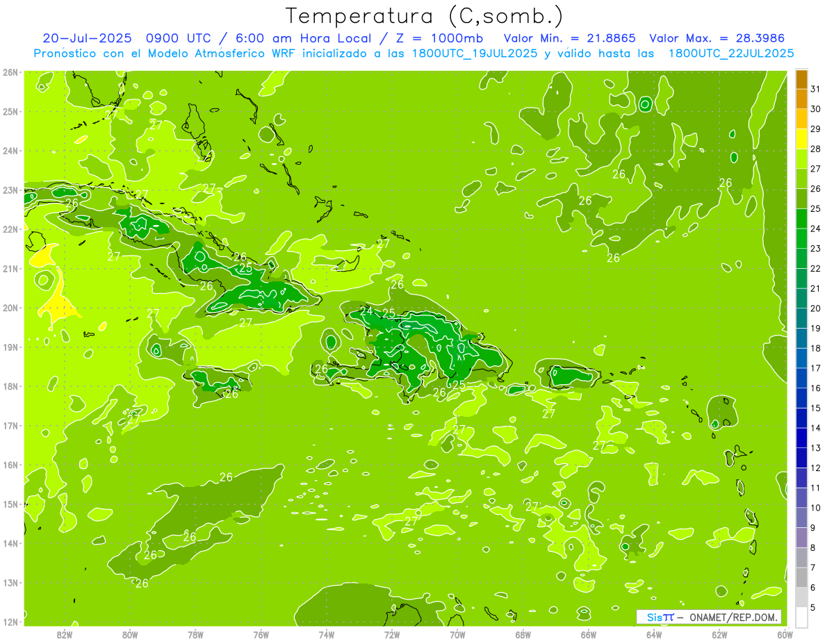Click the "ONAMET/REP.DOM." credit label
Image resolution: width=834 pixels, height=644 pixels.
733,617
